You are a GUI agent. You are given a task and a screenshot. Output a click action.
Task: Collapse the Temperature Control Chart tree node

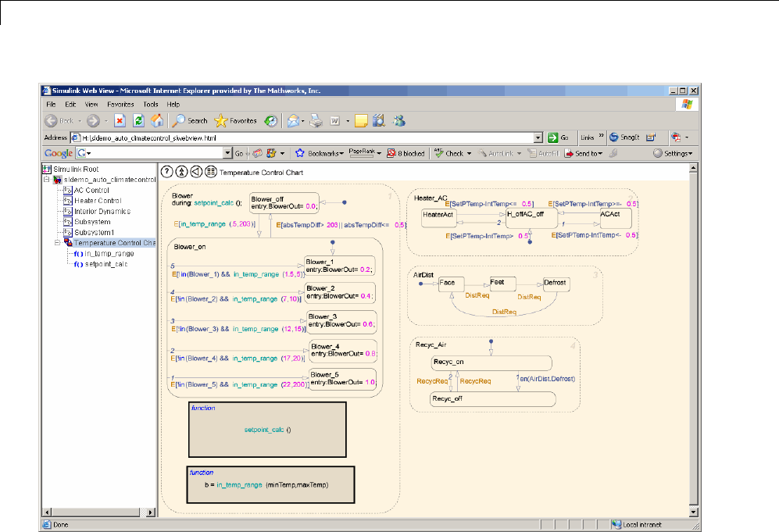(x=57, y=243)
